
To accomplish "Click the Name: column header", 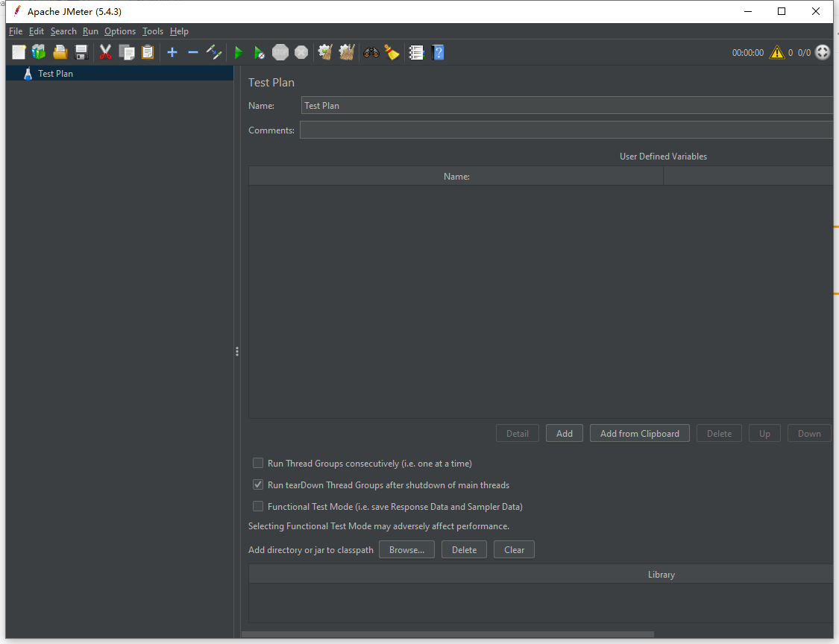I will tap(456, 176).
